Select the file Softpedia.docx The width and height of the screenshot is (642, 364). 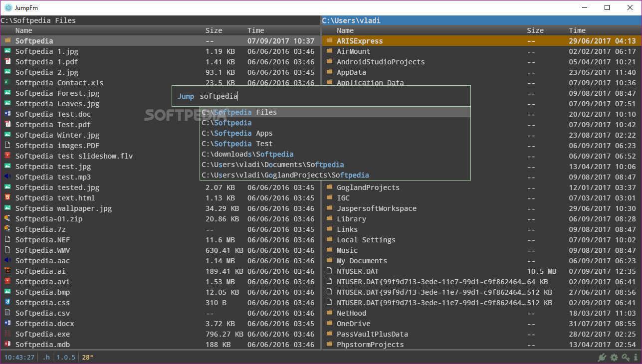pos(160,324)
